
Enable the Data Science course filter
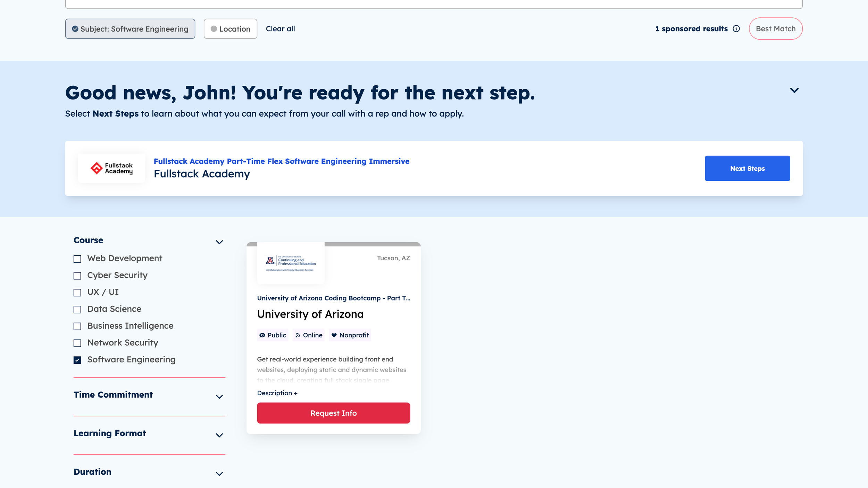coord(77,309)
